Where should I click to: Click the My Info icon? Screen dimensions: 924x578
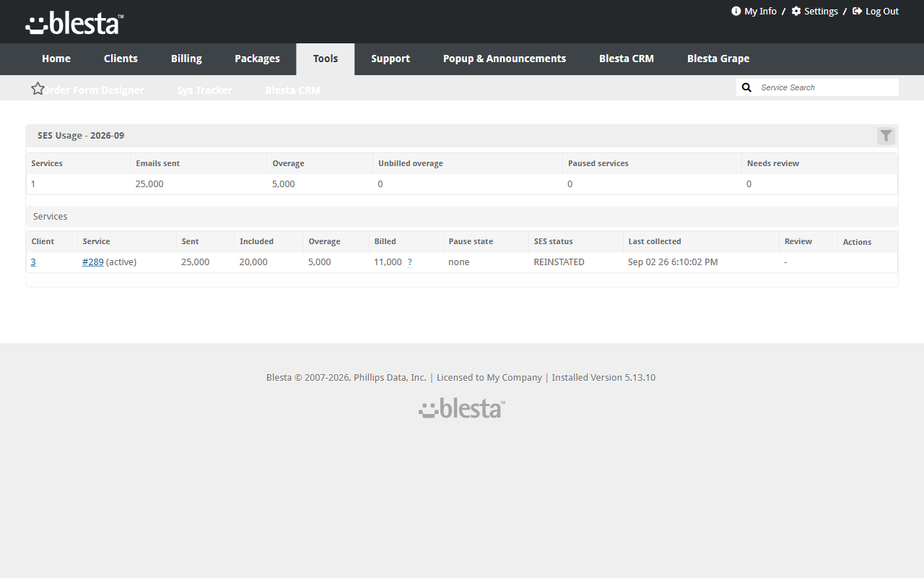tap(736, 11)
